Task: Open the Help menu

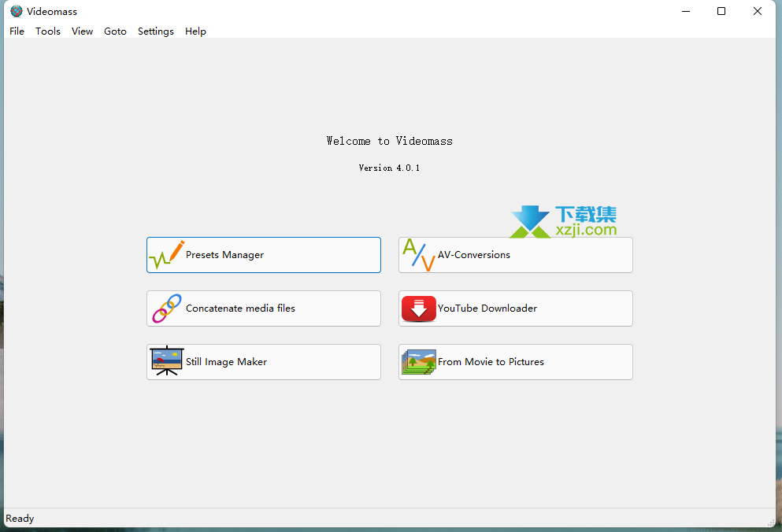Action: [195, 31]
